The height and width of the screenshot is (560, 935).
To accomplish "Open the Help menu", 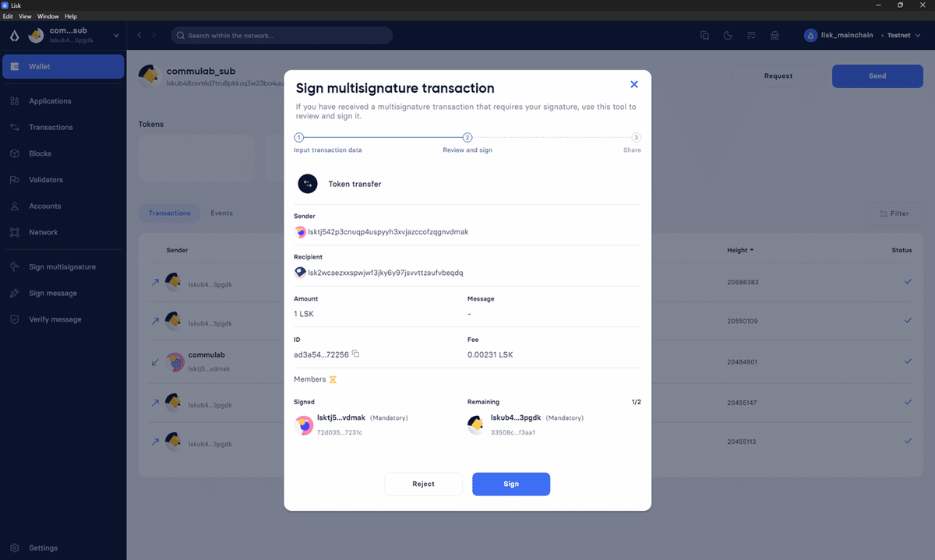I will pyautogui.click(x=71, y=16).
